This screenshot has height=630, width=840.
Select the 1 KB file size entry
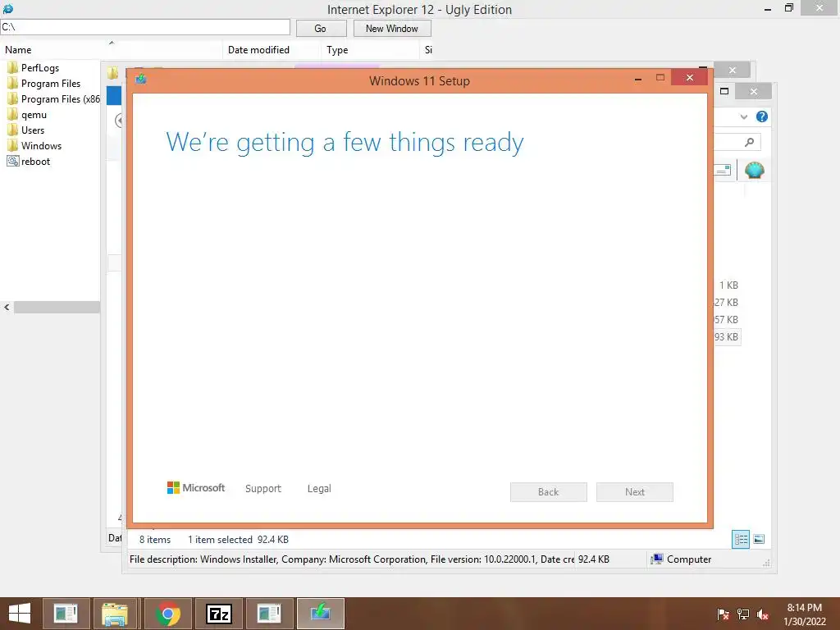(x=728, y=285)
